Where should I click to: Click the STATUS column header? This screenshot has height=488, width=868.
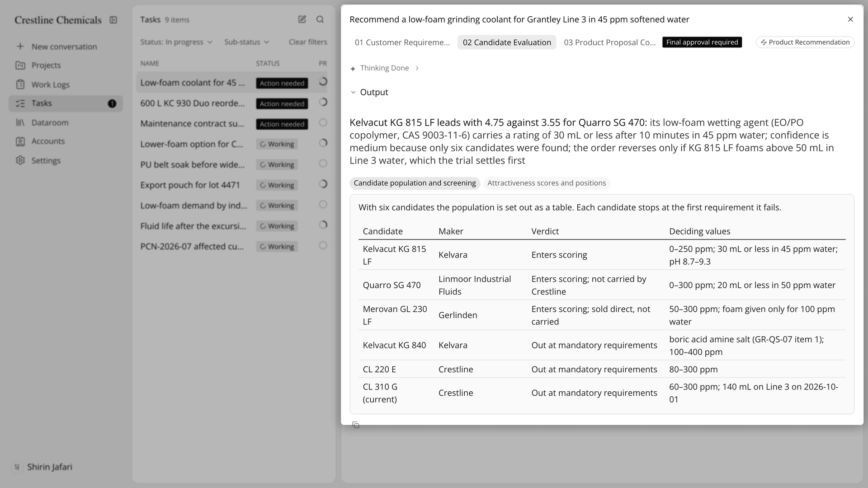pos(268,63)
